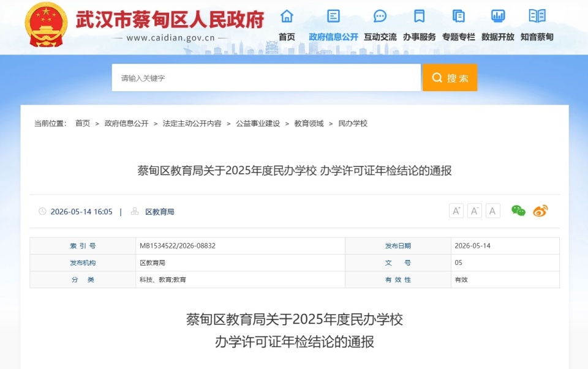Decrease font size with A- icon
Screen dimensions: 588x369
pyautogui.click(x=474, y=211)
